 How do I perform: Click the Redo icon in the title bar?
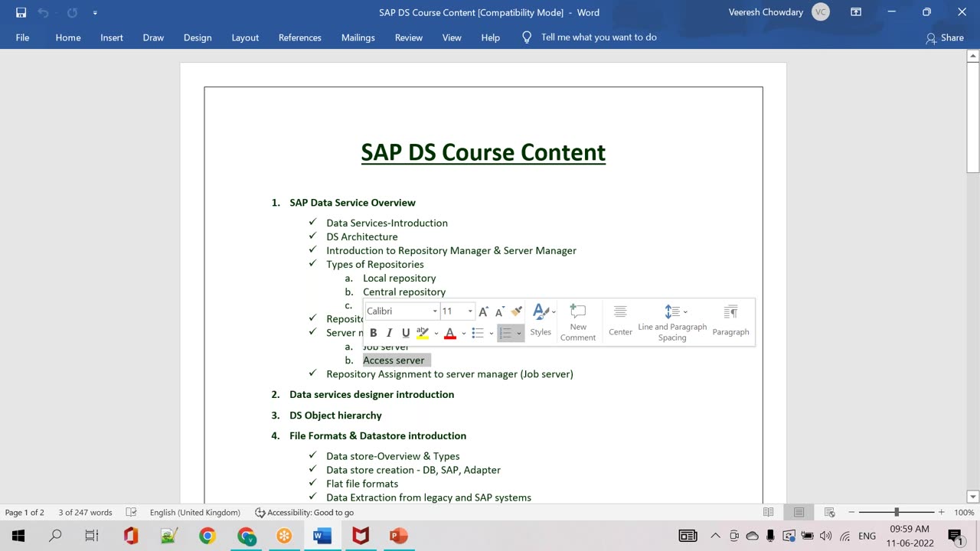tap(72, 12)
